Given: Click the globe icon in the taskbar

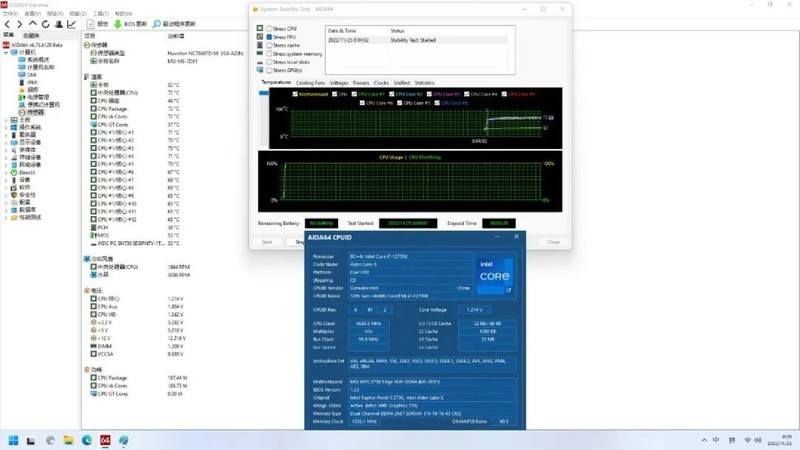Looking at the screenshot, I should tap(123, 440).
